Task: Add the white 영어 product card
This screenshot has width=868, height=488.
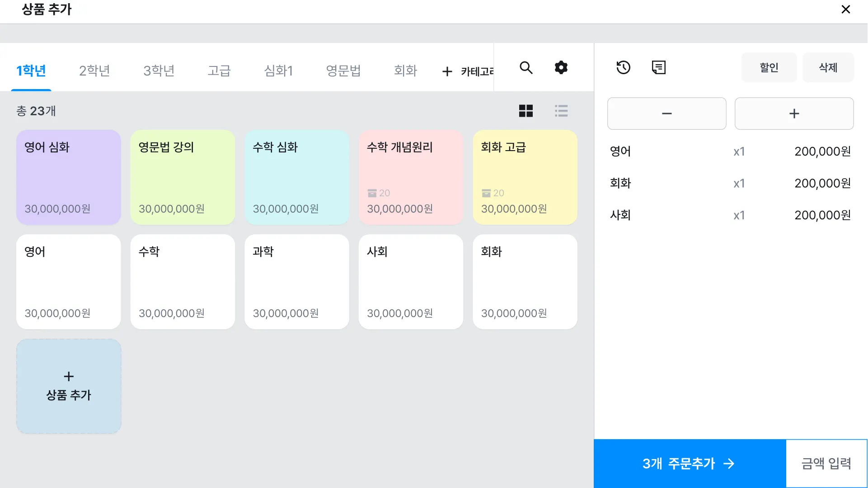Action: click(x=69, y=282)
